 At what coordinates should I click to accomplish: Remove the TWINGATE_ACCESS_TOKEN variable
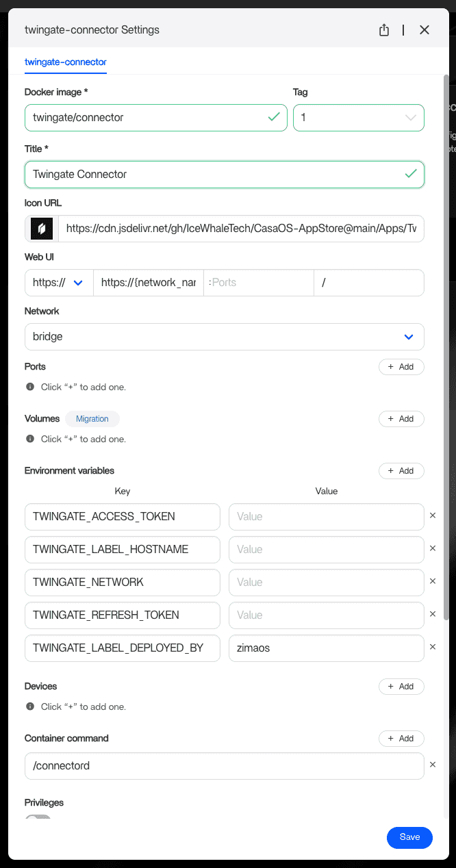click(433, 515)
